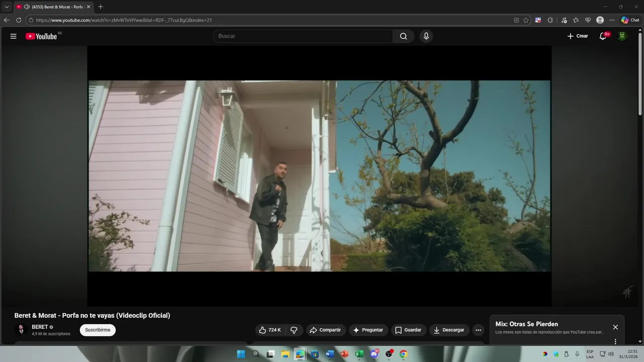644x362 pixels.
Task: Close the Mix: Otras Se Pierden panel
Action: point(615,327)
